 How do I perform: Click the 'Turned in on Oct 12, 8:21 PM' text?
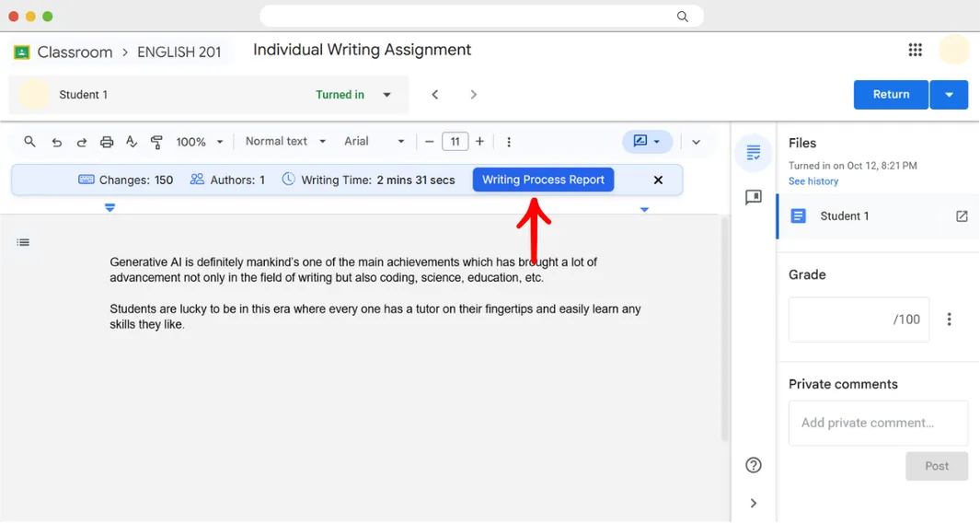click(x=852, y=166)
